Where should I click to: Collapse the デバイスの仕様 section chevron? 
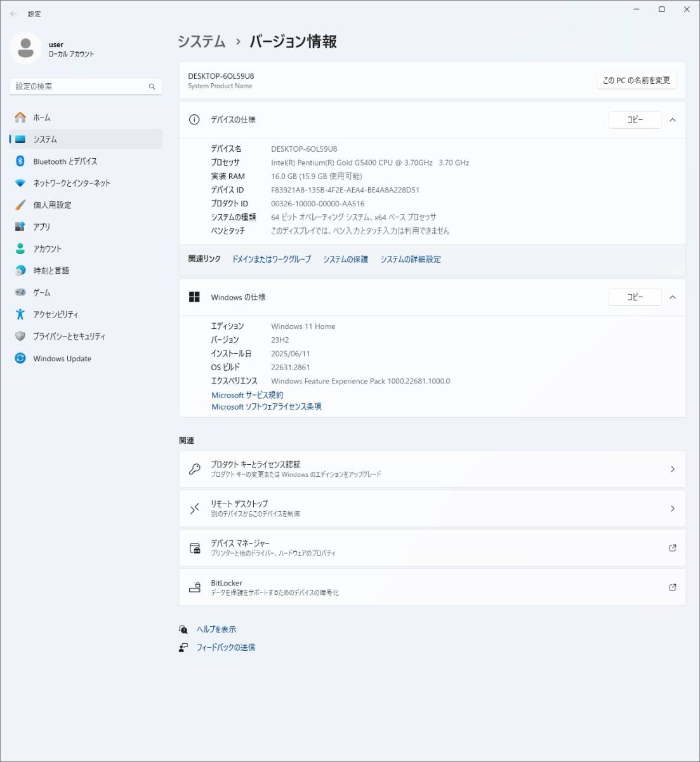(x=673, y=119)
